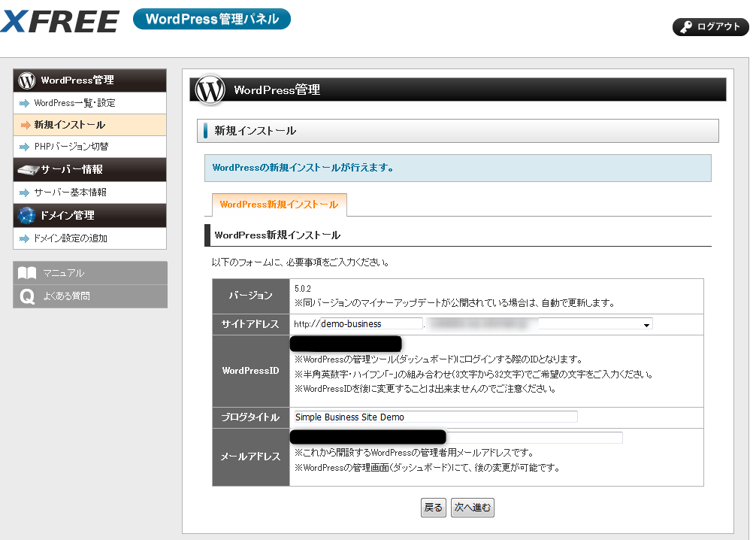Click the 次へ進む next button
Screen dimensions: 756x540
point(473,508)
